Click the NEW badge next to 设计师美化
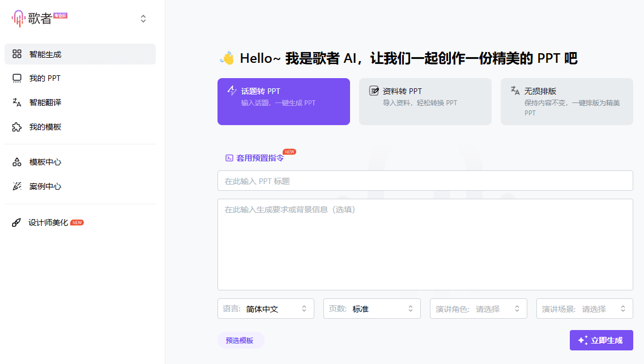The image size is (644, 364). pyautogui.click(x=77, y=222)
